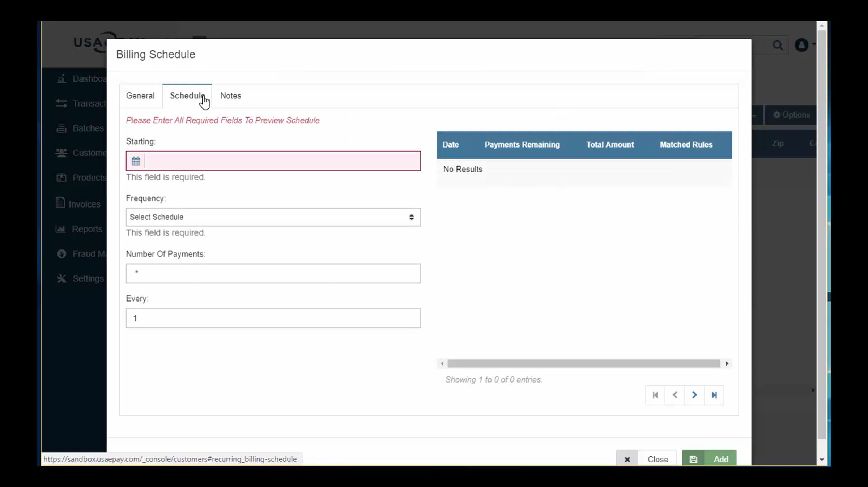The height and width of the screenshot is (487, 868).
Task: Open the user account avatar menu
Action: point(801,45)
